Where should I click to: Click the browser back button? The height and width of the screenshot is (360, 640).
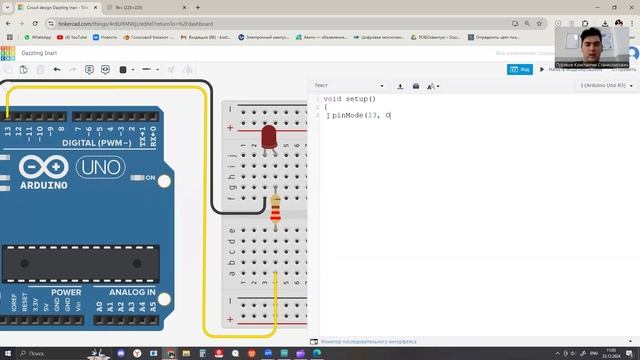pos(9,24)
